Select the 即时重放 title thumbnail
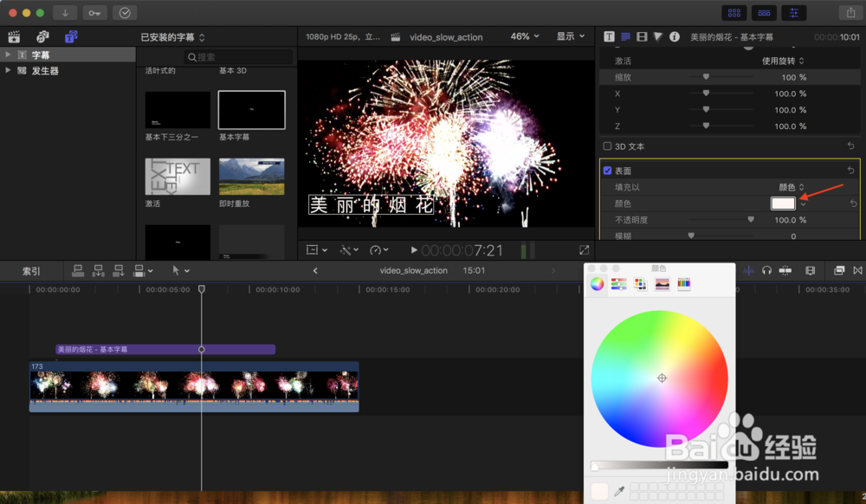 252,177
